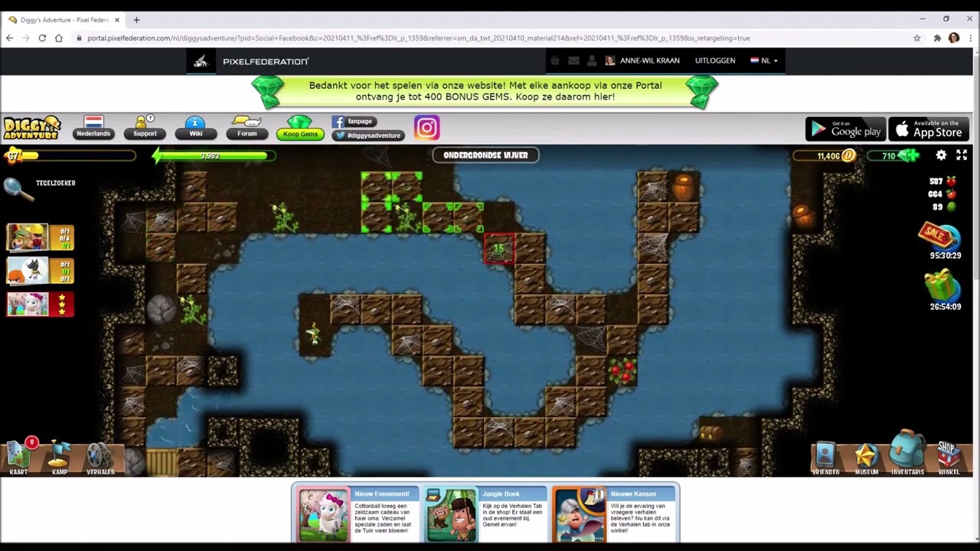Open the portal messages envelope icon
This screenshot has height=551, width=980.
(x=572, y=60)
